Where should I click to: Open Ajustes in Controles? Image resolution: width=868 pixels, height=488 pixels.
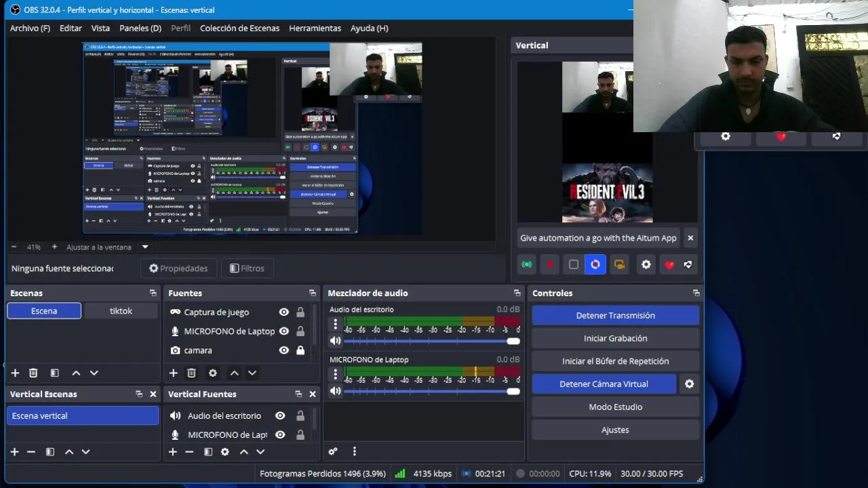(x=615, y=430)
